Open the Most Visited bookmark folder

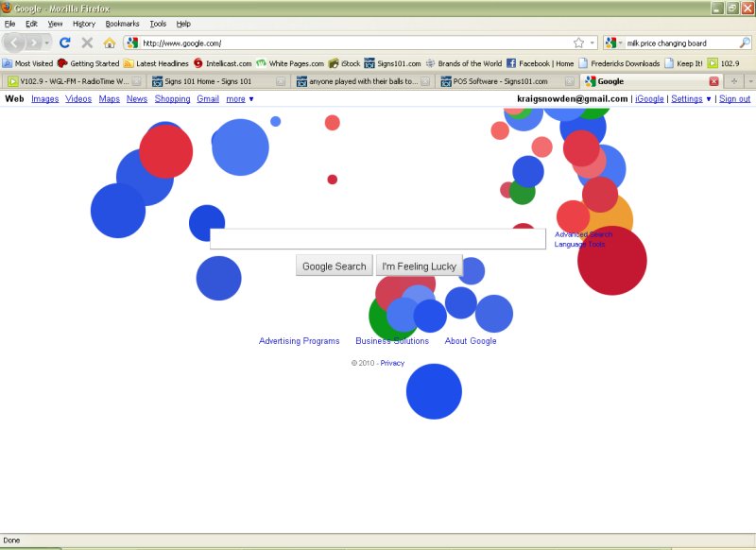pyautogui.click(x=27, y=63)
